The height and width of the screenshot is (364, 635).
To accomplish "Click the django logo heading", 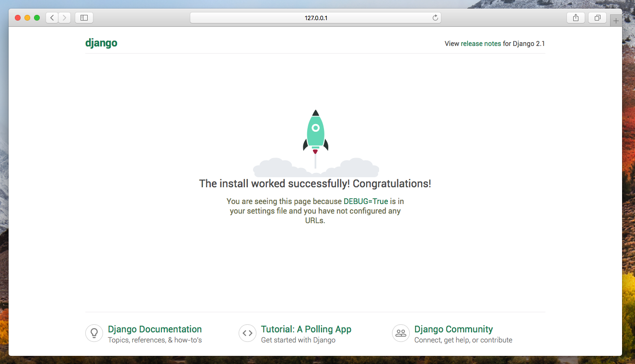I will click(101, 43).
